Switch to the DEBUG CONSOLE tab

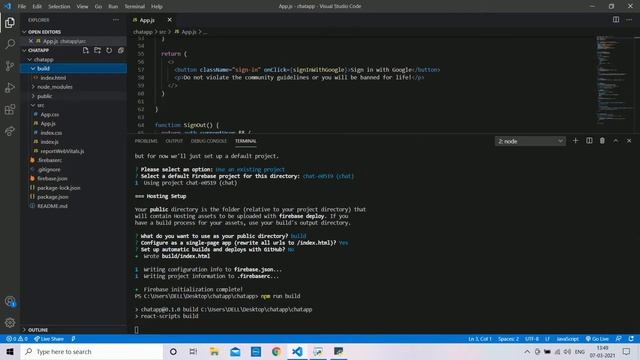point(209,141)
